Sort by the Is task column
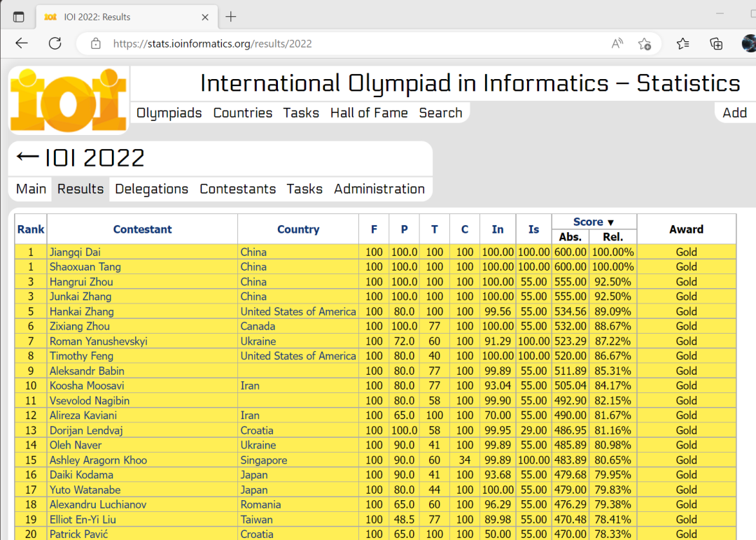 click(x=533, y=229)
